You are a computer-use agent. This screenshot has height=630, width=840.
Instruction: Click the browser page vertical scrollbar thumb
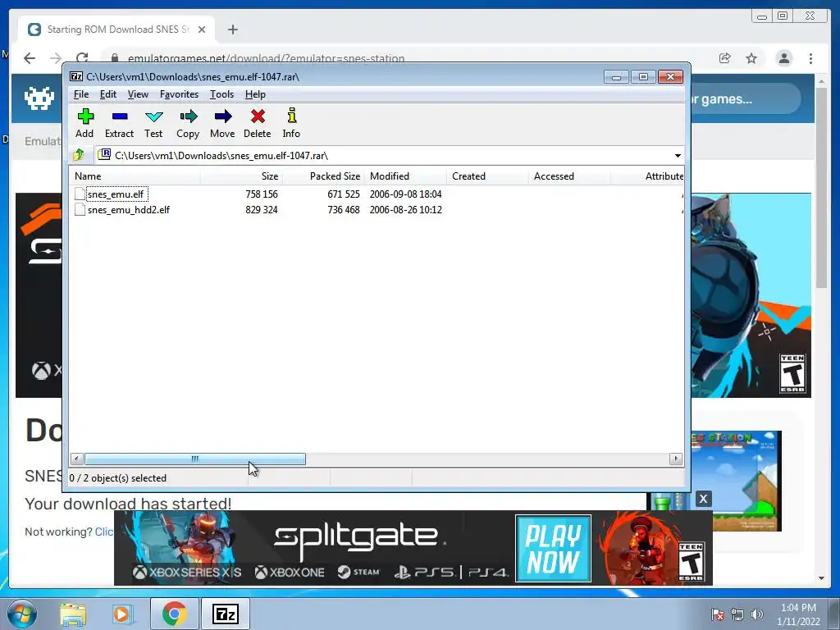821,188
